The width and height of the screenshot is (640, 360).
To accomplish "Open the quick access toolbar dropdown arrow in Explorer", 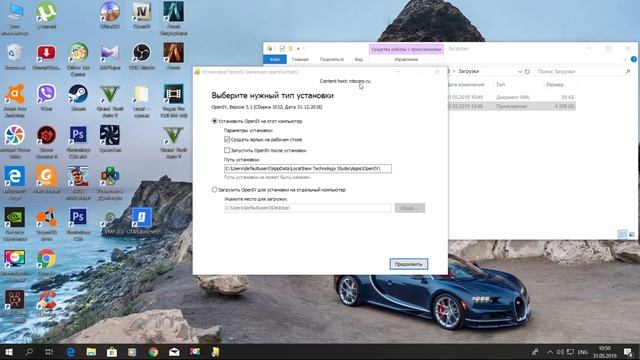I will pyautogui.click(x=298, y=49).
